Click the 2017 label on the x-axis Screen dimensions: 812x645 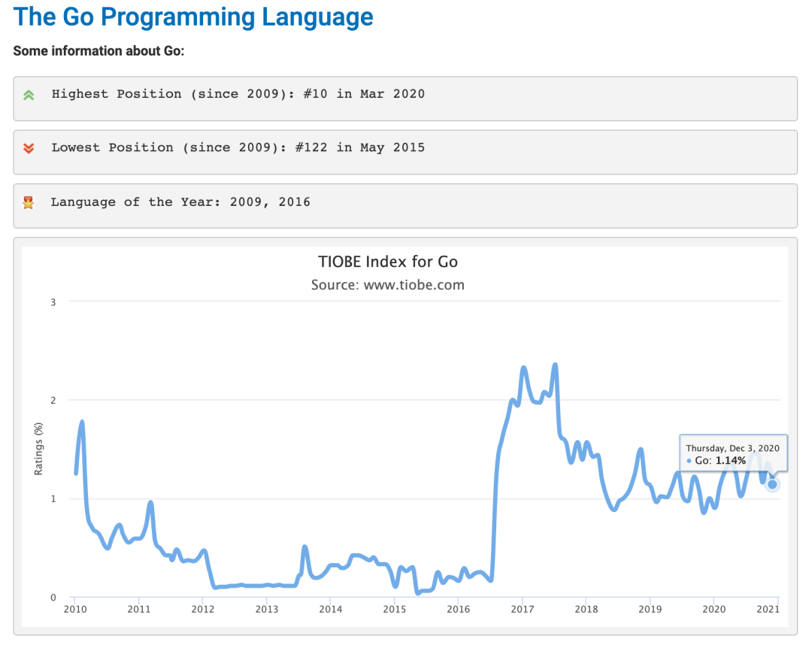(522, 608)
